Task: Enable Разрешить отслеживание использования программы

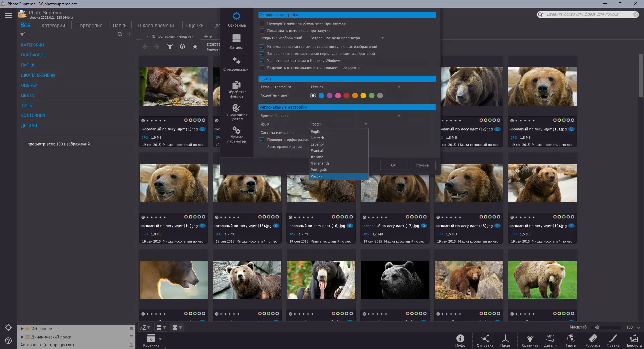Action: 262,68
